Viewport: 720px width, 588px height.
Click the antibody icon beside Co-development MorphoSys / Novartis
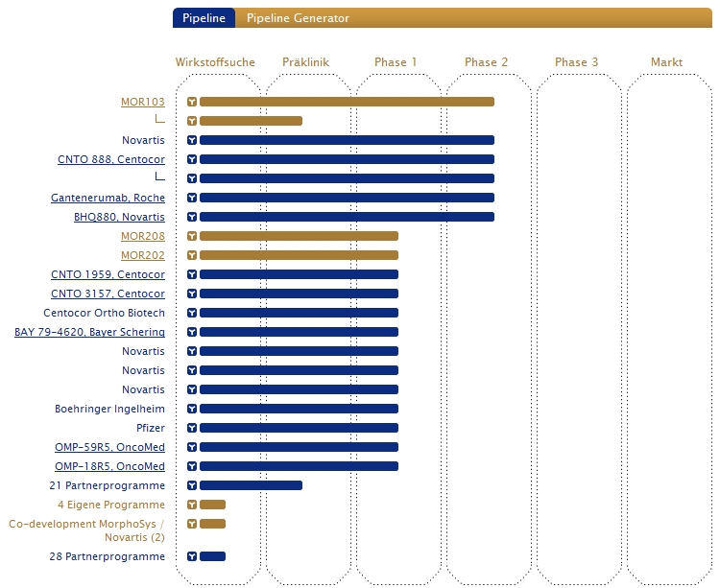(192, 524)
